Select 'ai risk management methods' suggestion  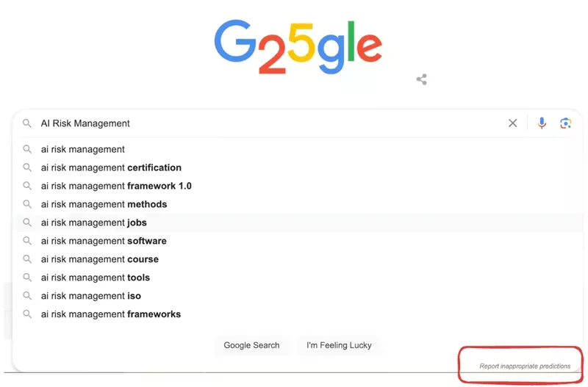(104, 204)
